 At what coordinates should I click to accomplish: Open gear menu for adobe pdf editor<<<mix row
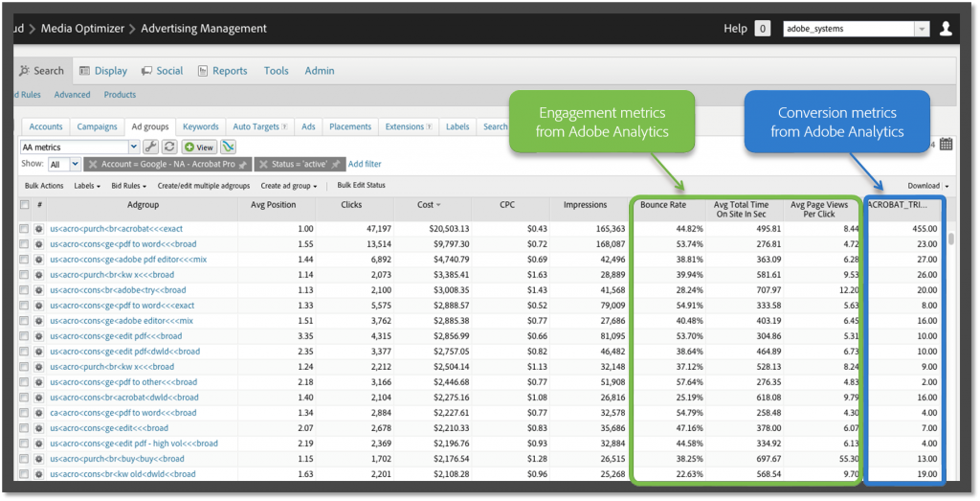tap(38, 260)
